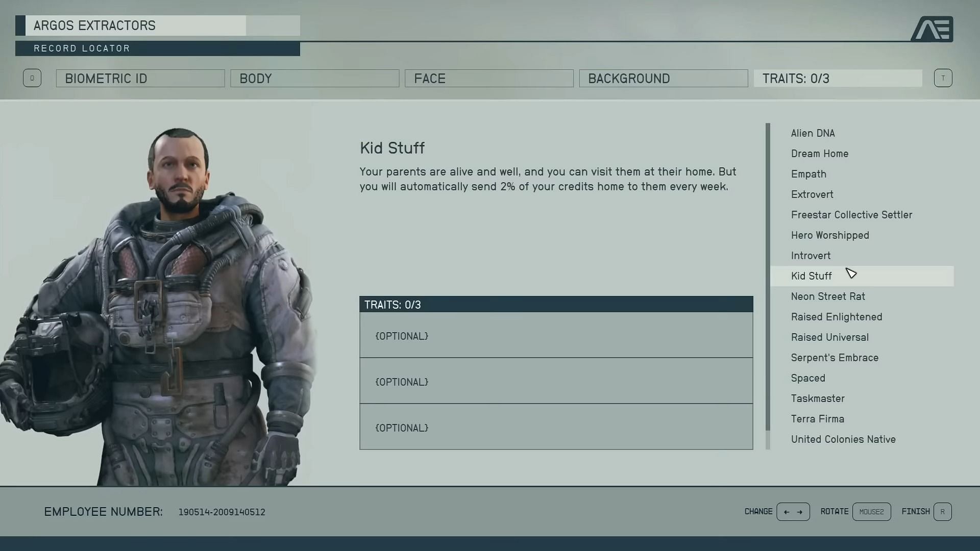
Task: Select Serpent's Embrace trait
Action: point(835,357)
